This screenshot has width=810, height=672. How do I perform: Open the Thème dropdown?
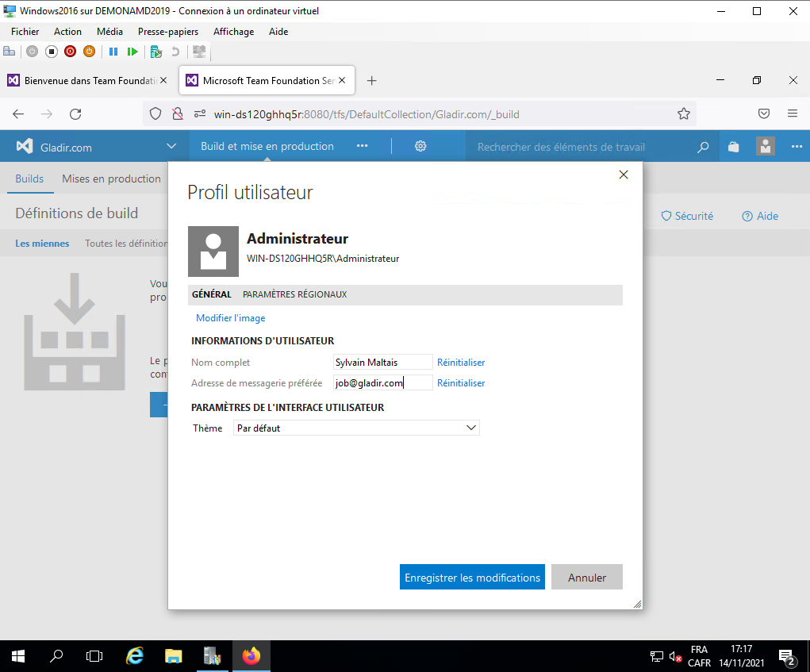pyautogui.click(x=357, y=428)
